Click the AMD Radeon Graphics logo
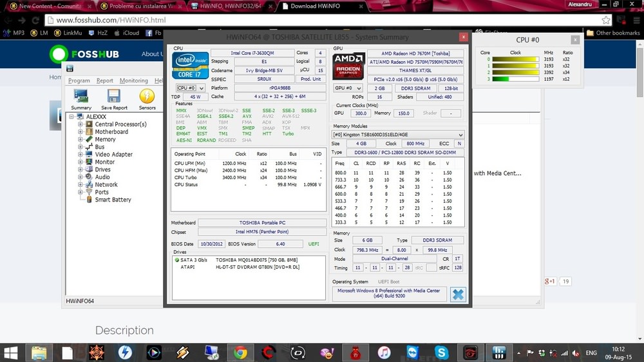The height and width of the screenshot is (362, 644). tap(348, 67)
